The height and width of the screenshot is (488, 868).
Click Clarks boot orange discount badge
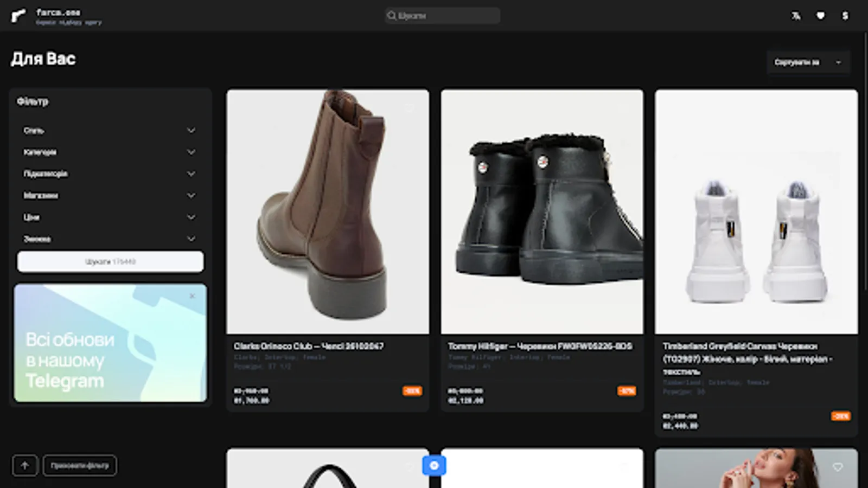[412, 390]
